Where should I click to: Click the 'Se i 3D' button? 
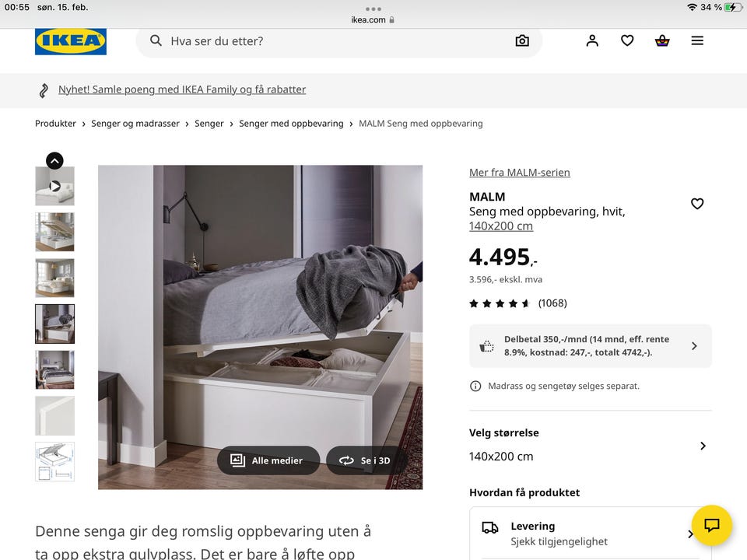366,460
